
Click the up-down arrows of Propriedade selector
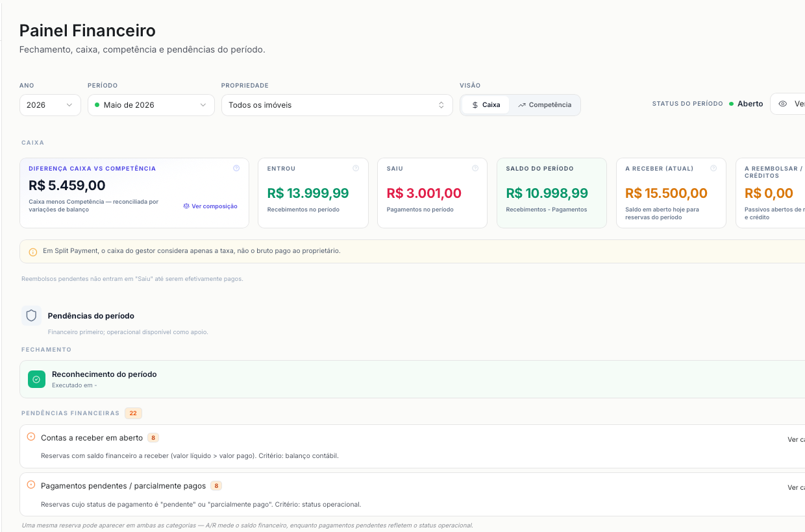(441, 105)
